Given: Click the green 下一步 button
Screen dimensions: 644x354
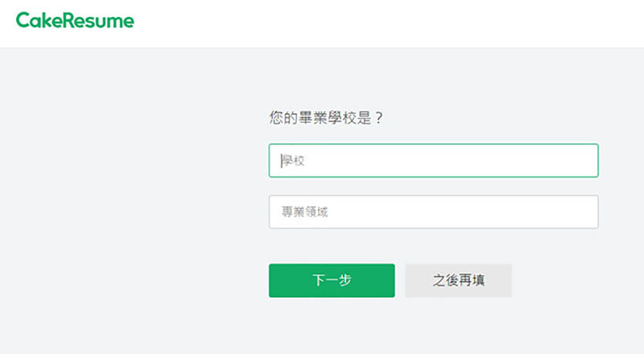Looking at the screenshot, I should [x=332, y=281].
